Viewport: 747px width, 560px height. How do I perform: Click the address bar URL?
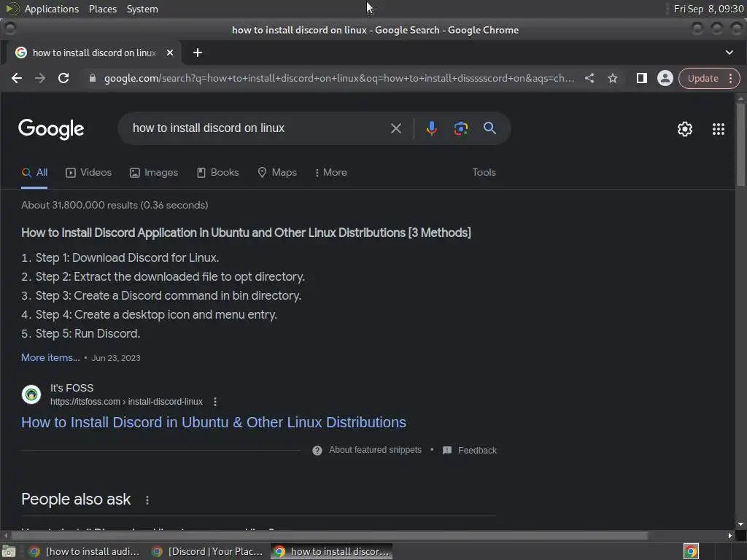(x=338, y=78)
